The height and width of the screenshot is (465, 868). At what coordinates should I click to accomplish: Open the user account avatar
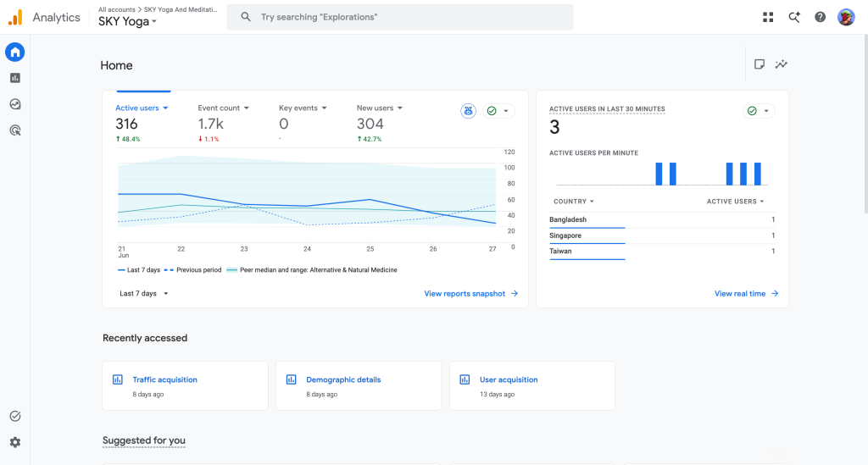[846, 17]
